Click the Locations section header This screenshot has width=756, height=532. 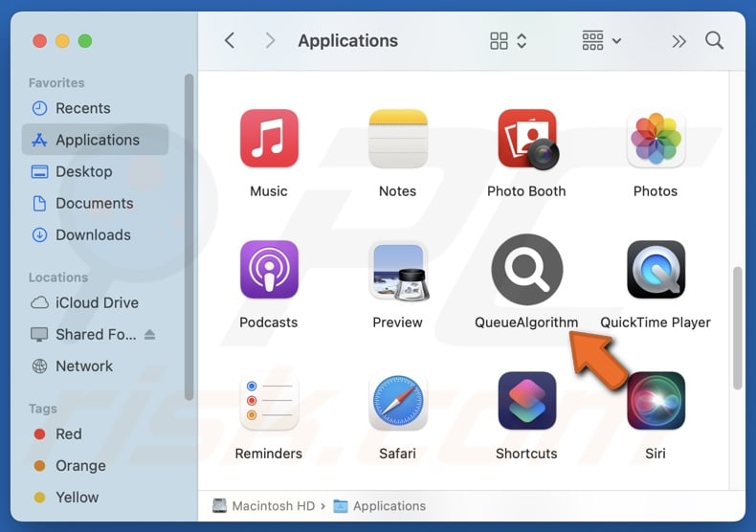click(58, 277)
